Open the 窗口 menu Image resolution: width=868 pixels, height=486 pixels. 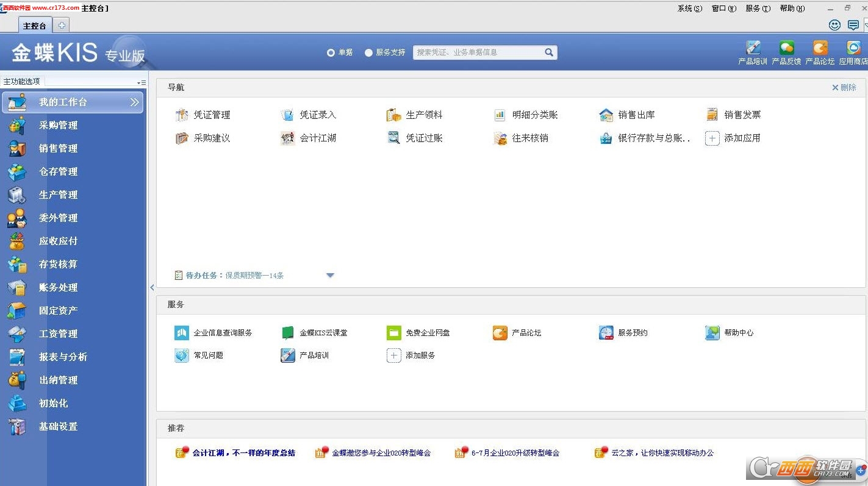tap(723, 9)
